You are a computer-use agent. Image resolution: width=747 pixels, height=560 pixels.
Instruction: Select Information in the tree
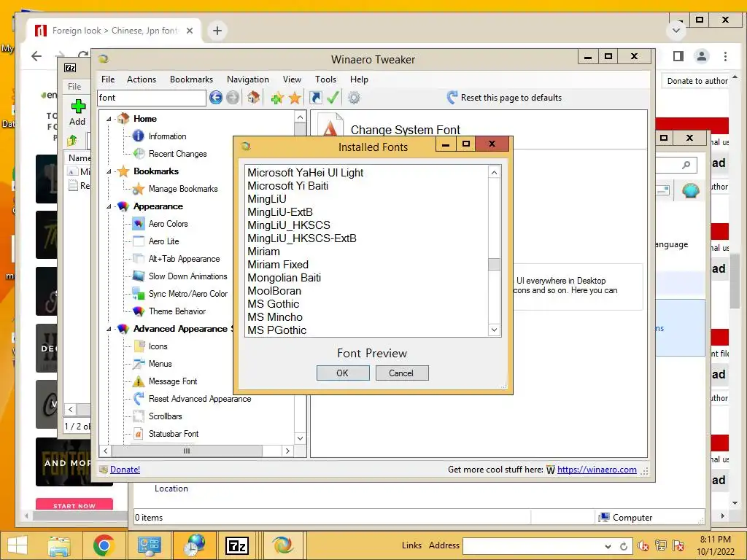[167, 136]
